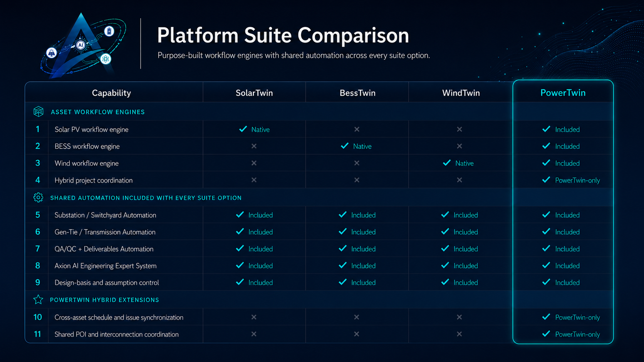Click WindTwin Native text in row 3
Screen dimensions: 644x362
pos(465,163)
